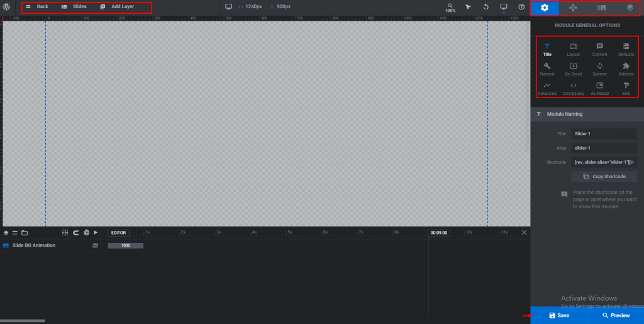
Task: Open the On Scroll options
Action: [x=574, y=69]
